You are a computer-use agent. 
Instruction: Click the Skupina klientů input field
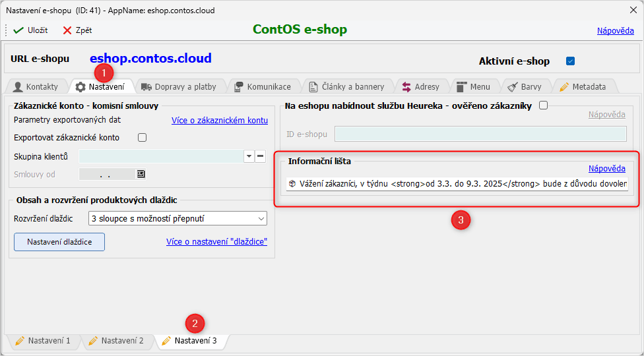click(162, 156)
